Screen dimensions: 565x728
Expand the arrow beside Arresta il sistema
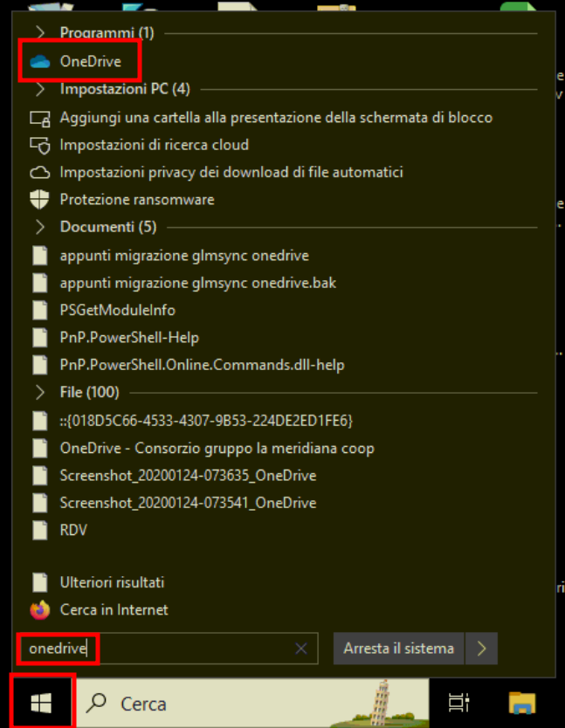pyautogui.click(x=481, y=649)
